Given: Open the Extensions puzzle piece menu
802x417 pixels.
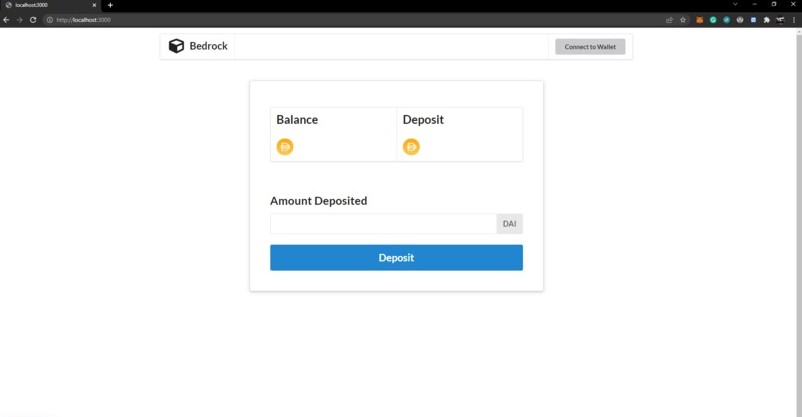Looking at the screenshot, I should click(766, 20).
